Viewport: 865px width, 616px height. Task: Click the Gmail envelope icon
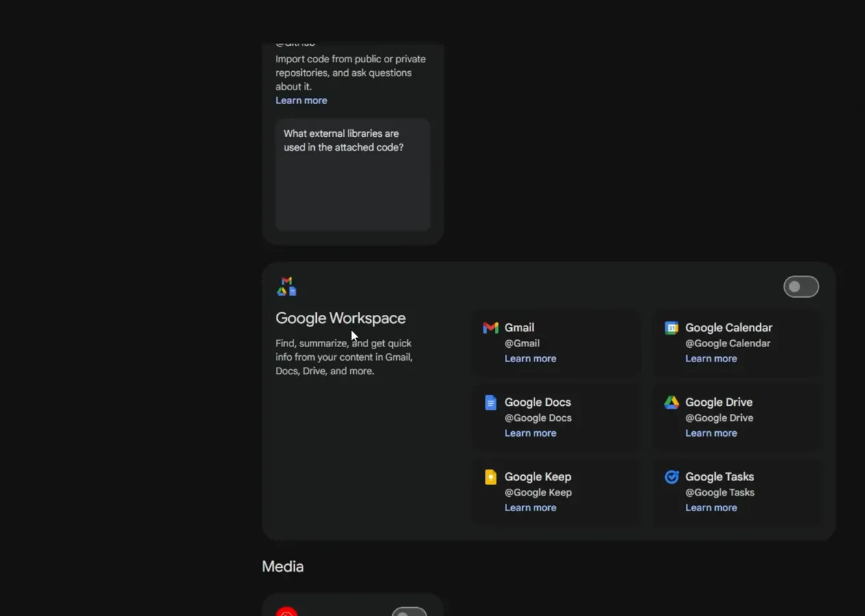point(491,328)
